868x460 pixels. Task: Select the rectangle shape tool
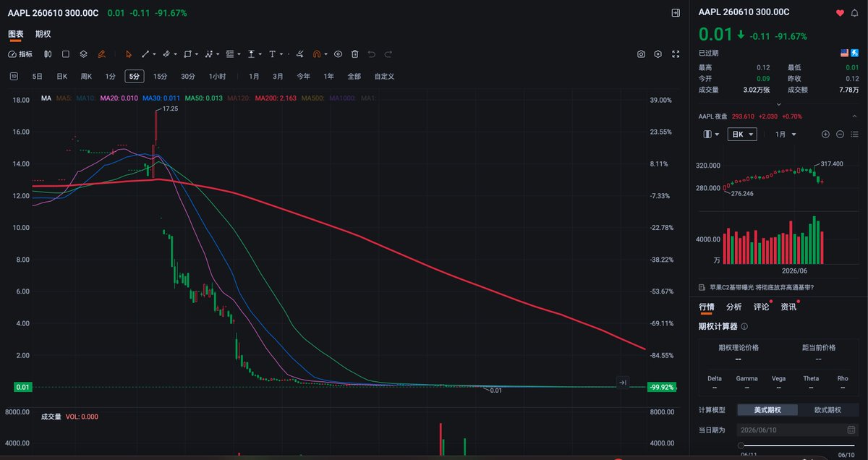click(187, 54)
